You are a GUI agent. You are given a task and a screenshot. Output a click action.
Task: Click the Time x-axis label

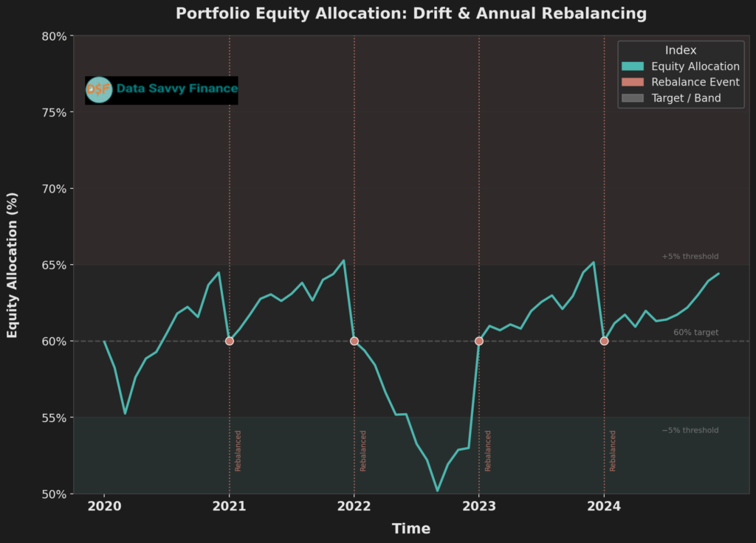coord(410,528)
